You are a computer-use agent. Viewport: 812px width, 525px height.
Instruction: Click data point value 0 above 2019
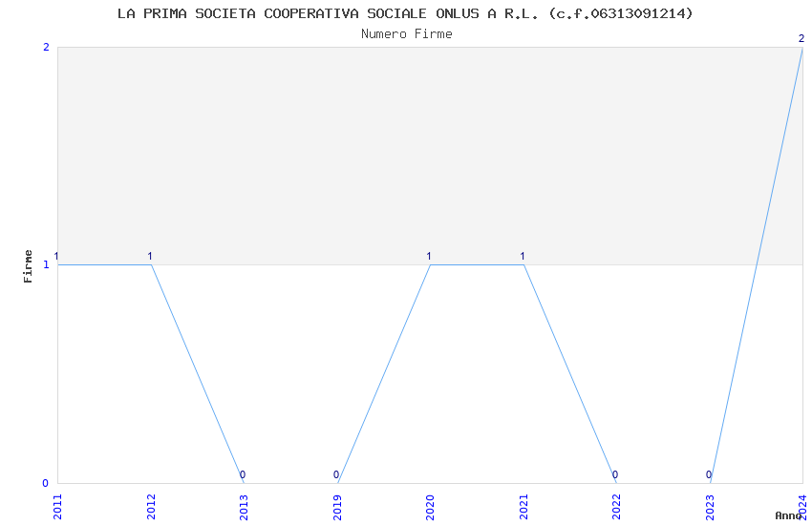tap(336, 474)
